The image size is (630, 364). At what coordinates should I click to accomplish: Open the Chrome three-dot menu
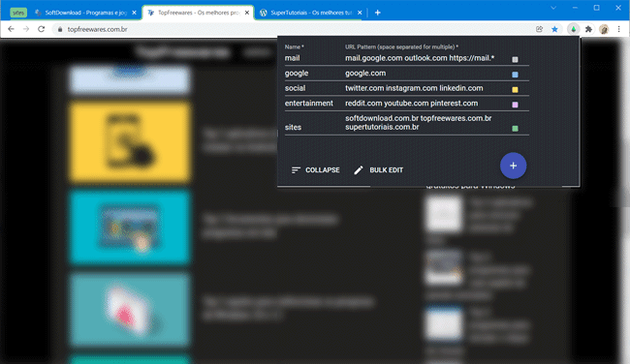pyautogui.click(x=618, y=29)
